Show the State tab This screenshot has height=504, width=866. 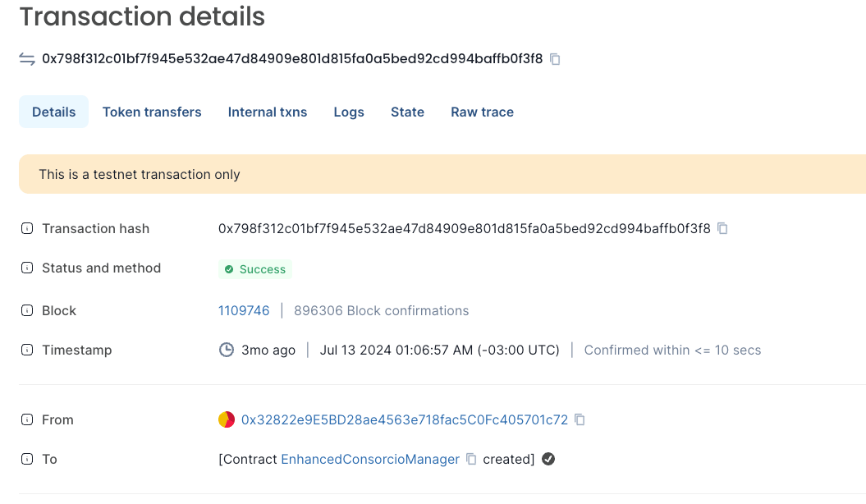click(x=407, y=112)
